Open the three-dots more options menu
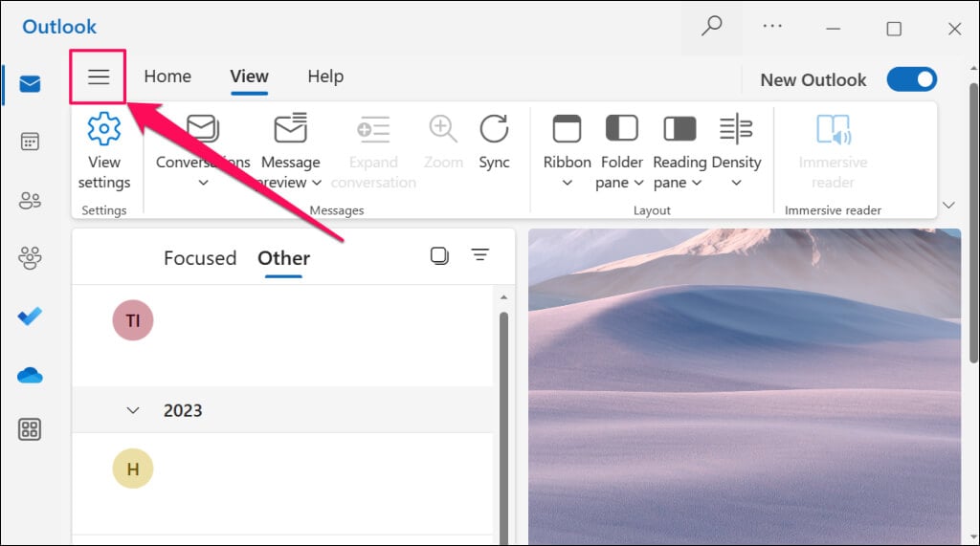The height and width of the screenshot is (546, 980). 772,26
